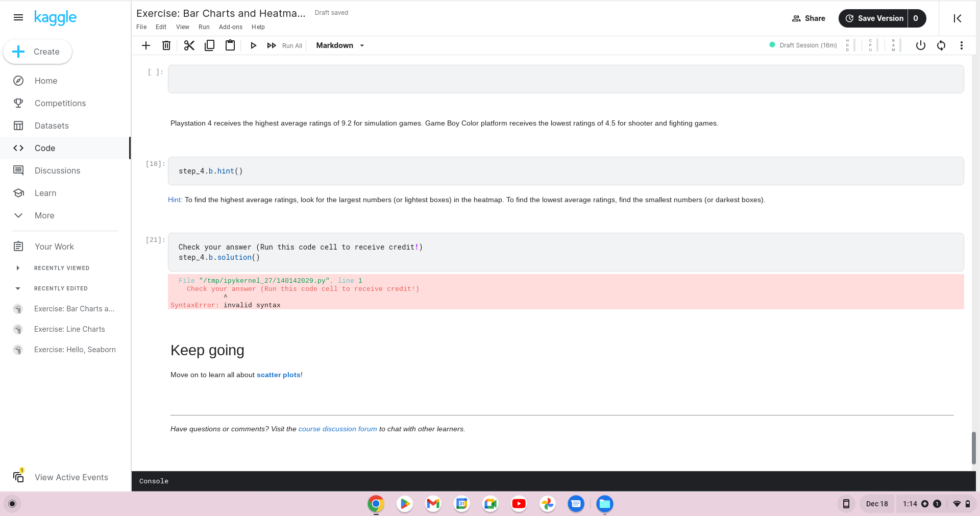The width and height of the screenshot is (980, 516).
Task: Restart the session with refresh icon
Action: [x=941, y=45]
